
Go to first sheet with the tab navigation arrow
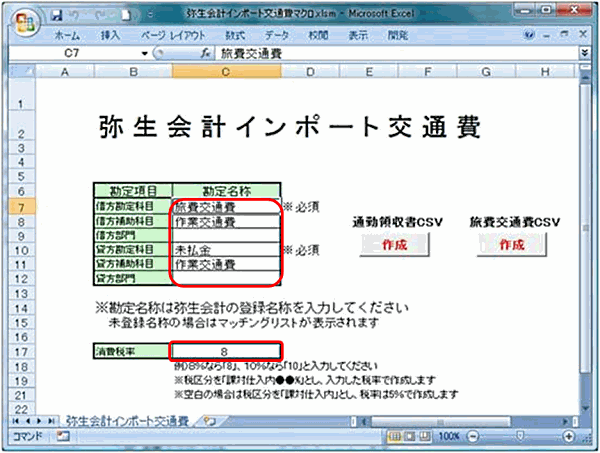pyautogui.click(x=16, y=421)
